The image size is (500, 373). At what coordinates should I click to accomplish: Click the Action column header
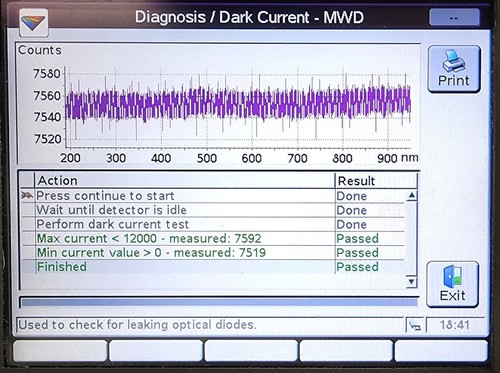[185, 180]
